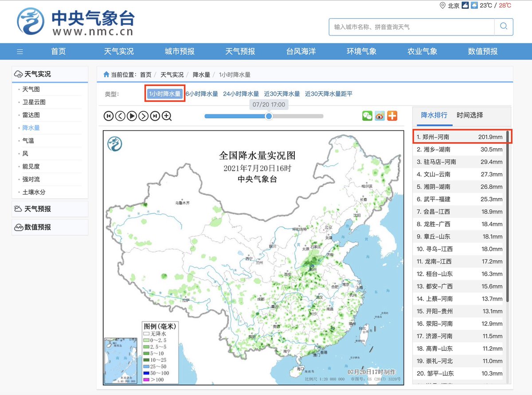Open the hamburger menu icon

point(20,51)
